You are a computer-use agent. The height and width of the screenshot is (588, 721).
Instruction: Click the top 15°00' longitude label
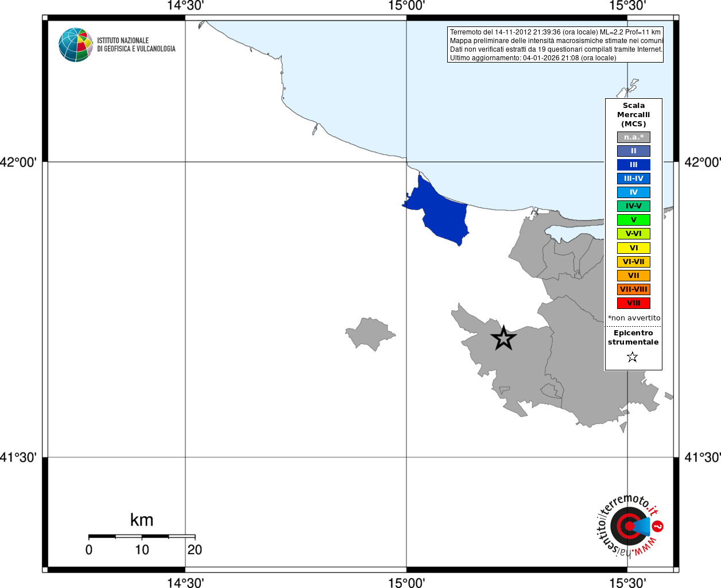406,6
